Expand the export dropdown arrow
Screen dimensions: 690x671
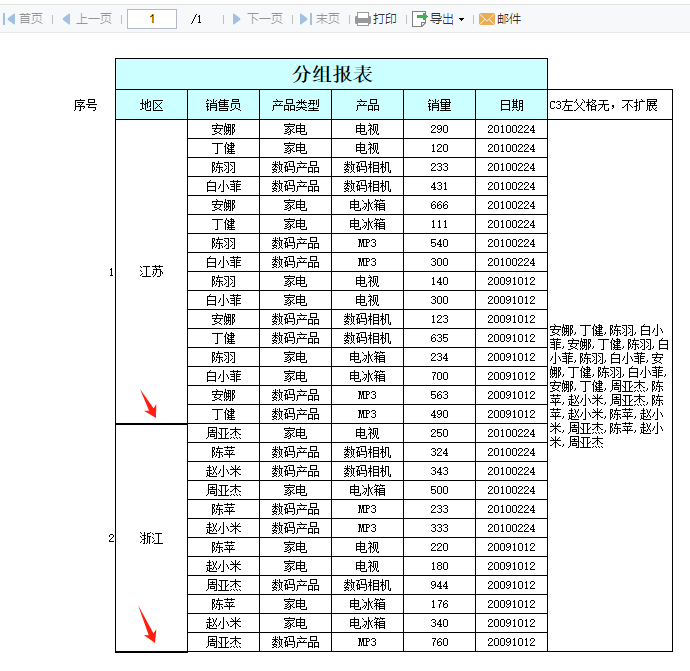[461, 19]
